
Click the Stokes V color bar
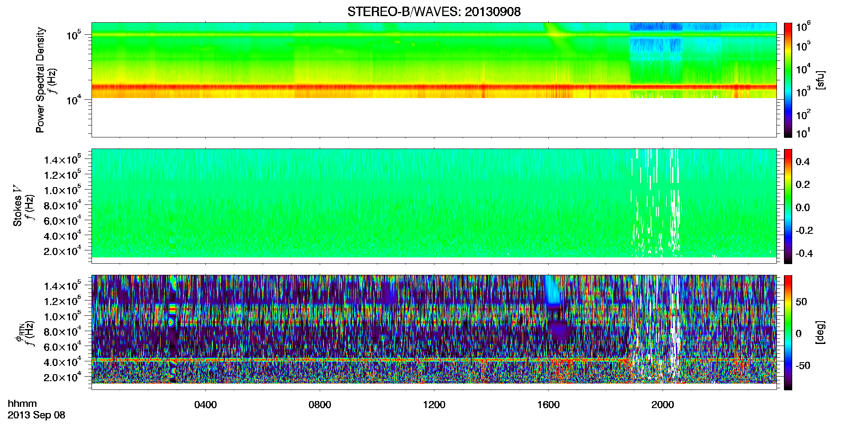(788, 206)
